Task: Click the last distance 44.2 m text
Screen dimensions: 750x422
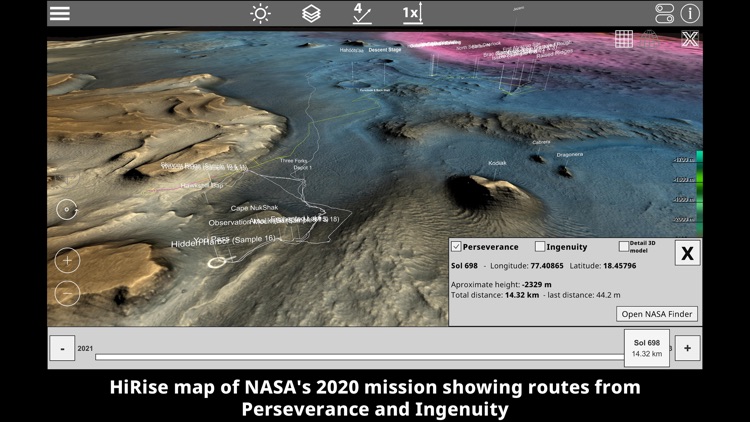Action: pos(584,295)
